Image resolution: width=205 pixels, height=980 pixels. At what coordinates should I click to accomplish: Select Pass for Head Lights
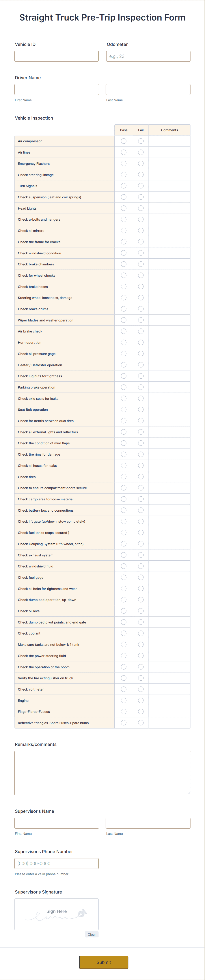click(x=124, y=208)
